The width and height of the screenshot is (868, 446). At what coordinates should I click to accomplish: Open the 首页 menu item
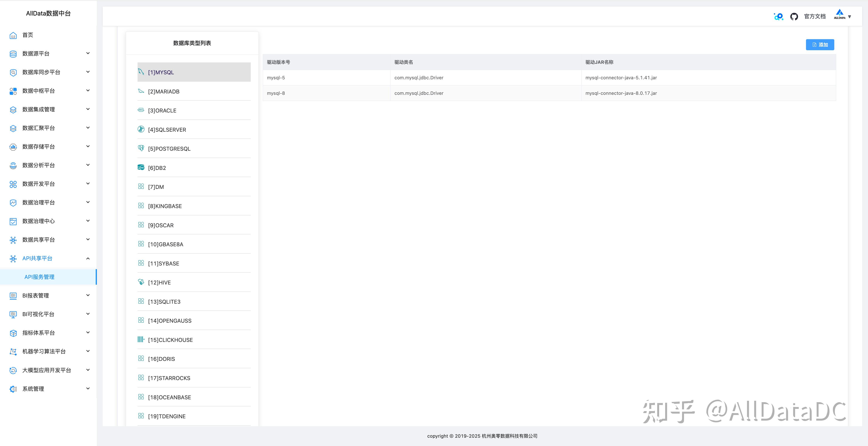pos(48,35)
